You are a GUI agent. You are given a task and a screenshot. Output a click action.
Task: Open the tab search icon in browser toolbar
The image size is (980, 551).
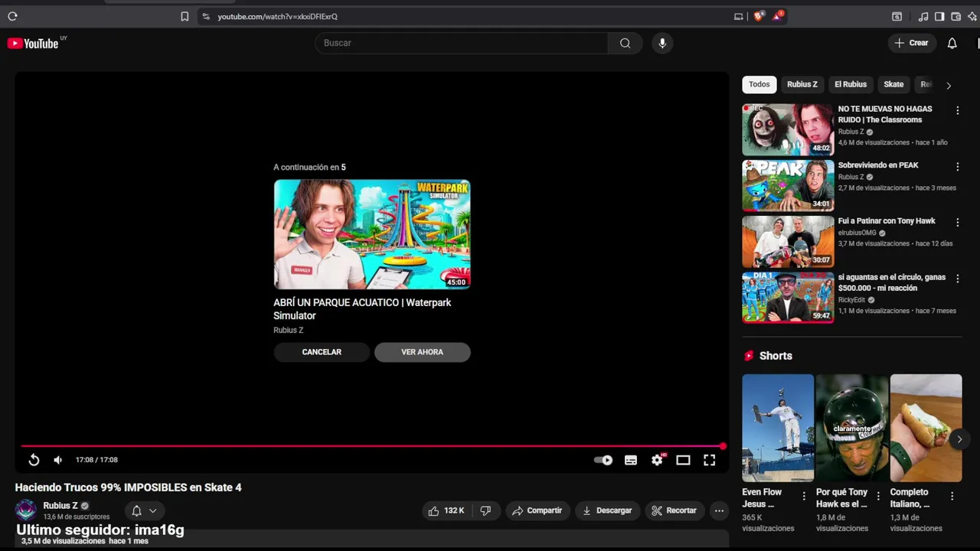897,16
